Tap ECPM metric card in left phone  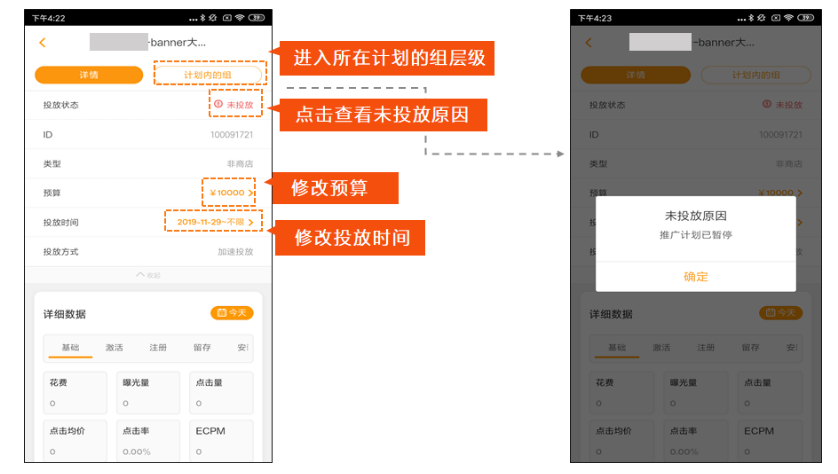[x=221, y=441]
